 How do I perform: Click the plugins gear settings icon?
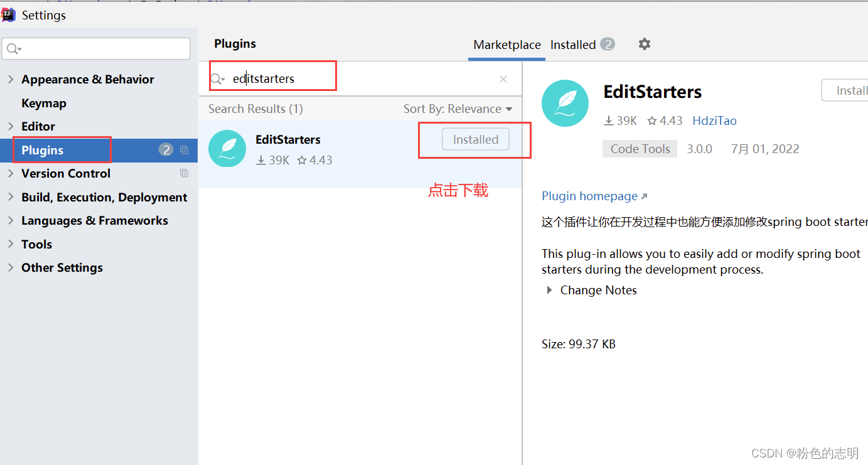coord(645,44)
